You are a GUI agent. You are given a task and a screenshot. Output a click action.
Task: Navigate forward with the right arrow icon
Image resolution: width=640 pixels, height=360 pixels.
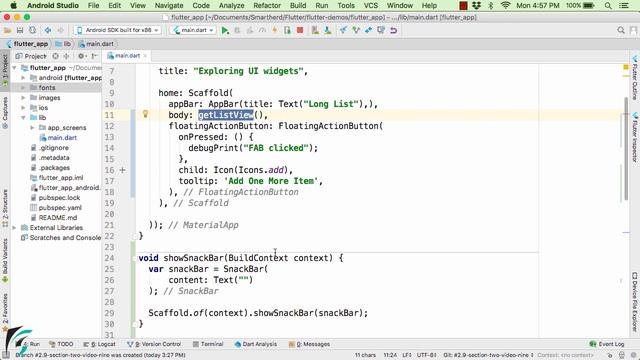pyautogui.click(x=60, y=30)
